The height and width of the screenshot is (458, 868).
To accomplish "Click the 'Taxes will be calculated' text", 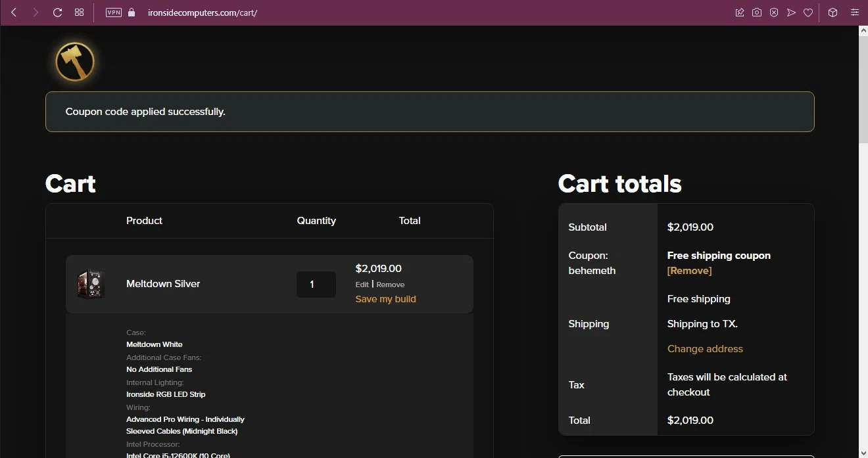I will (x=727, y=384).
